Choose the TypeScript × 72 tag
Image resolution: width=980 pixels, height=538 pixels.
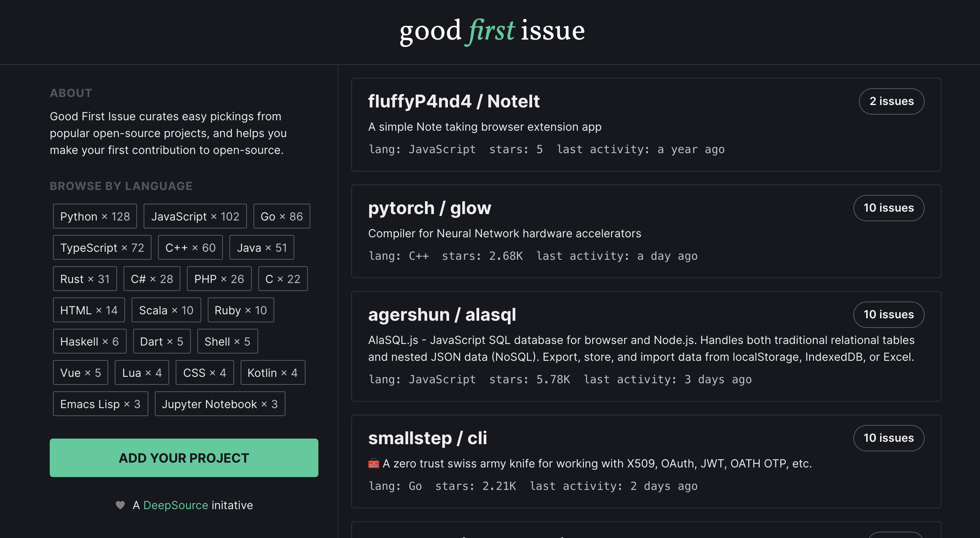[102, 248]
